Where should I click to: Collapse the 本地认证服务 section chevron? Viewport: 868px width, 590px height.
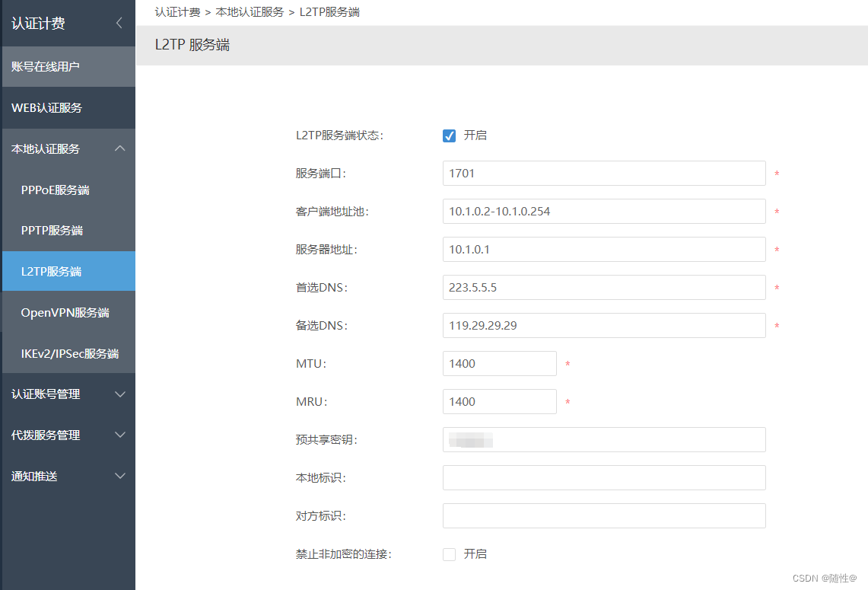pos(120,148)
